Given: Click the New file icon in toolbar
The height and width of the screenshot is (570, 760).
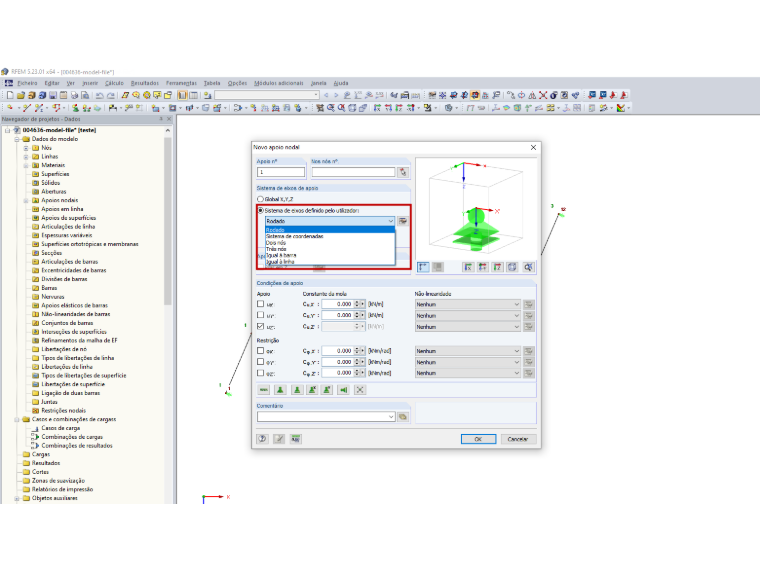Looking at the screenshot, I should coord(10,95).
